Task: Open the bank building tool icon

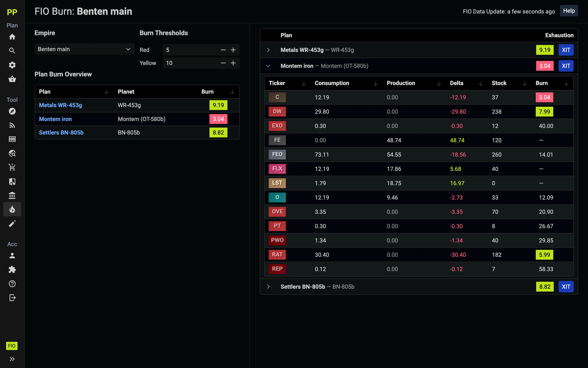Action: coord(12,195)
